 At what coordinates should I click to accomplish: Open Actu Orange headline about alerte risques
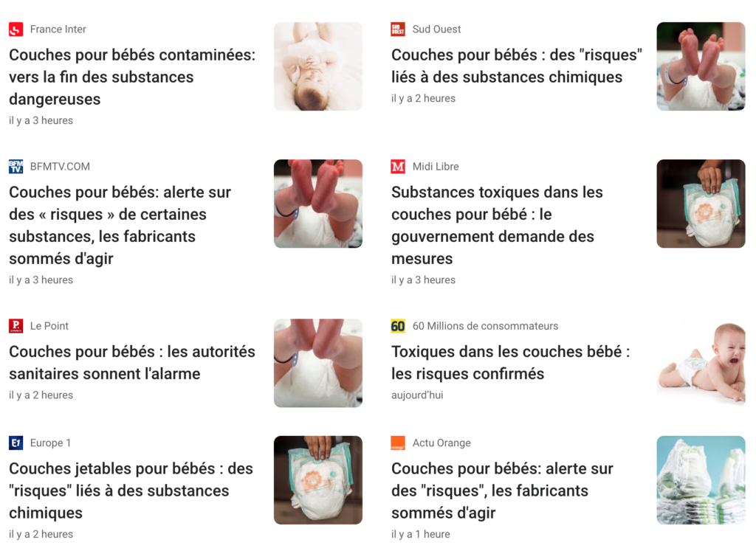[502, 491]
